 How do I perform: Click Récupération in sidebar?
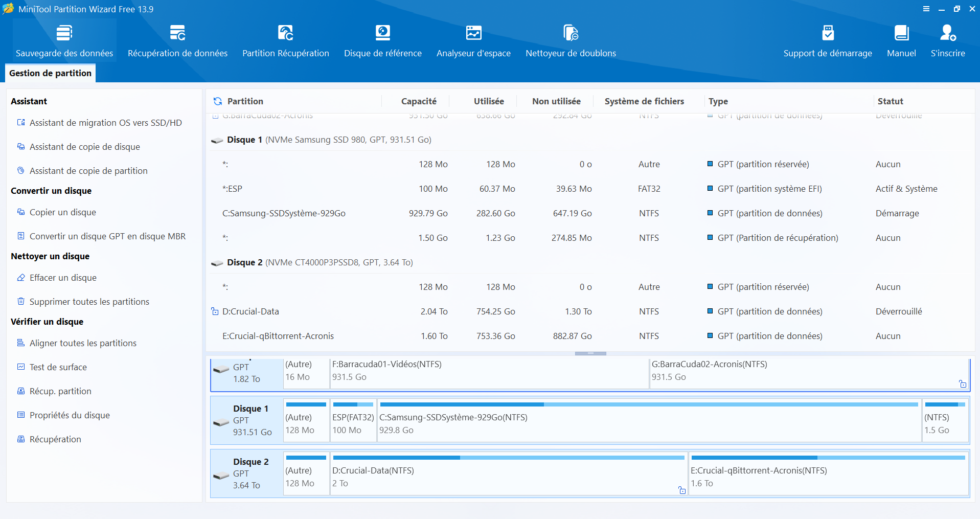point(50,439)
